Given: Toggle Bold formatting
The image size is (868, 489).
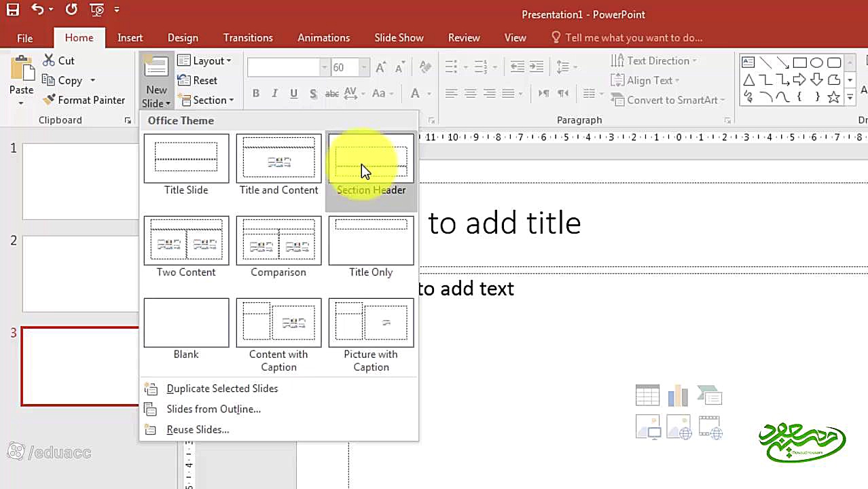Looking at the screenshot, I should pos(256,94).
